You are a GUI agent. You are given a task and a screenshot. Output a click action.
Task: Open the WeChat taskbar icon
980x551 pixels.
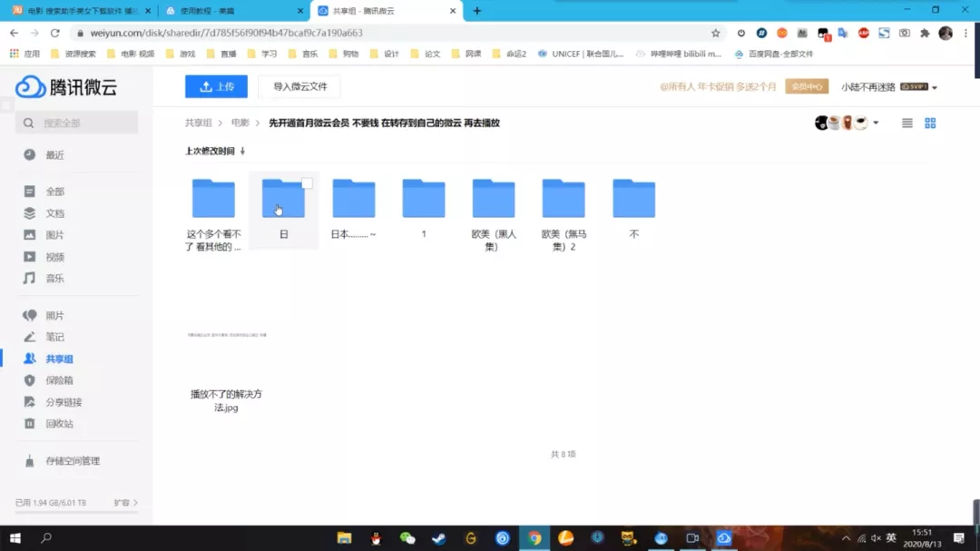pos(407,538)
